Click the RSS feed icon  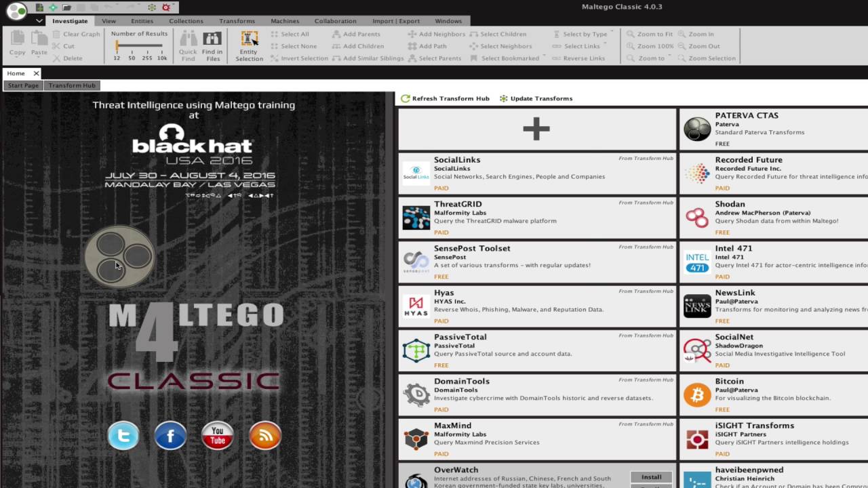265,436
